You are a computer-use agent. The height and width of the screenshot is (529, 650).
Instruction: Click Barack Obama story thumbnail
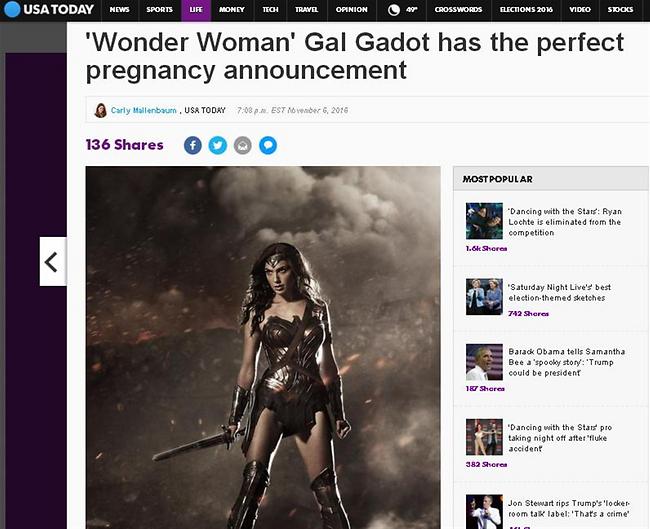484,362
